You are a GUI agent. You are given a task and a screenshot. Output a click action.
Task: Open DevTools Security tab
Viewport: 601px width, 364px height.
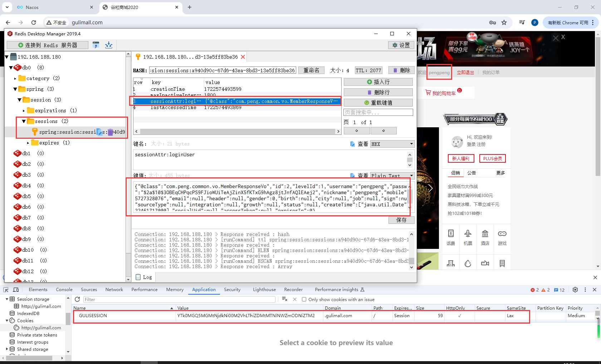pyautogui.click(x=232, y=290)
